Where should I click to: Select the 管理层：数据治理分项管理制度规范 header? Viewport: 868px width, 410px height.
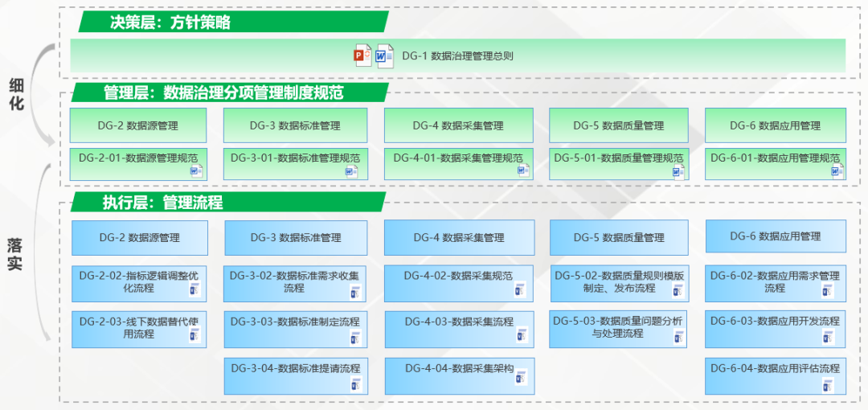point(223,92)
